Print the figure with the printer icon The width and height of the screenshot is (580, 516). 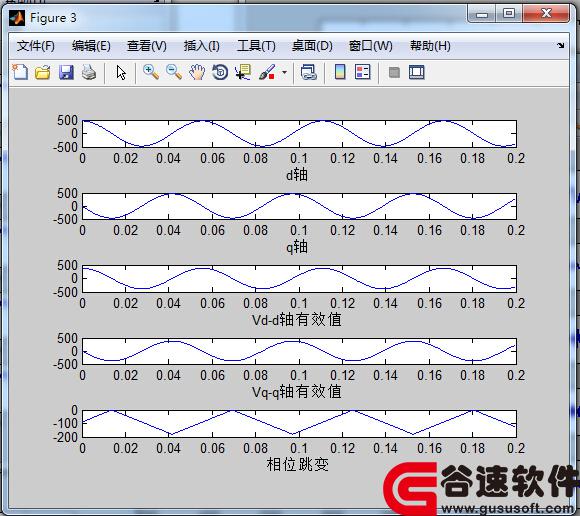coord(89,72)
